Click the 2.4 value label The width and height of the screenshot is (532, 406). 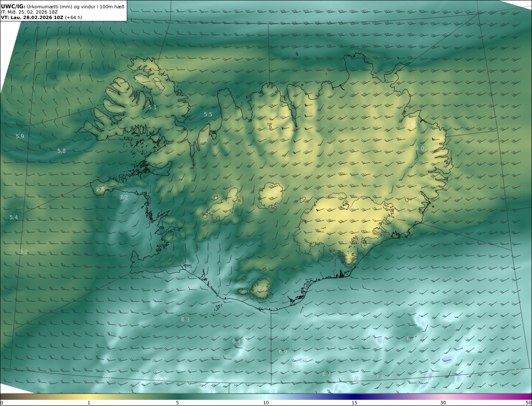coord(204,140)
